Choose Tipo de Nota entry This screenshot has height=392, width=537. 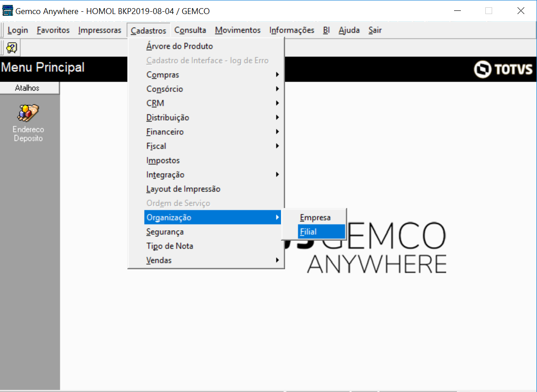[213, 246]
